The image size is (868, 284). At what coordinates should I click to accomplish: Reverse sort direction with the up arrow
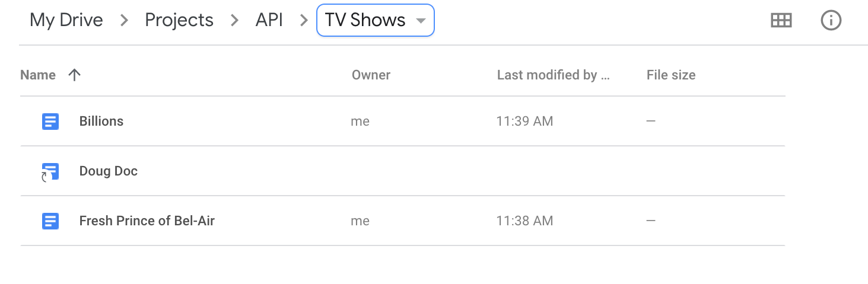[x=74, y=75]
